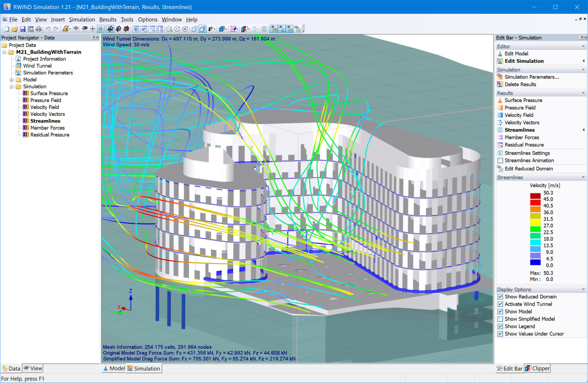Click the Surface Pressure icon in Results panel
588x383 pixels.
500,100
